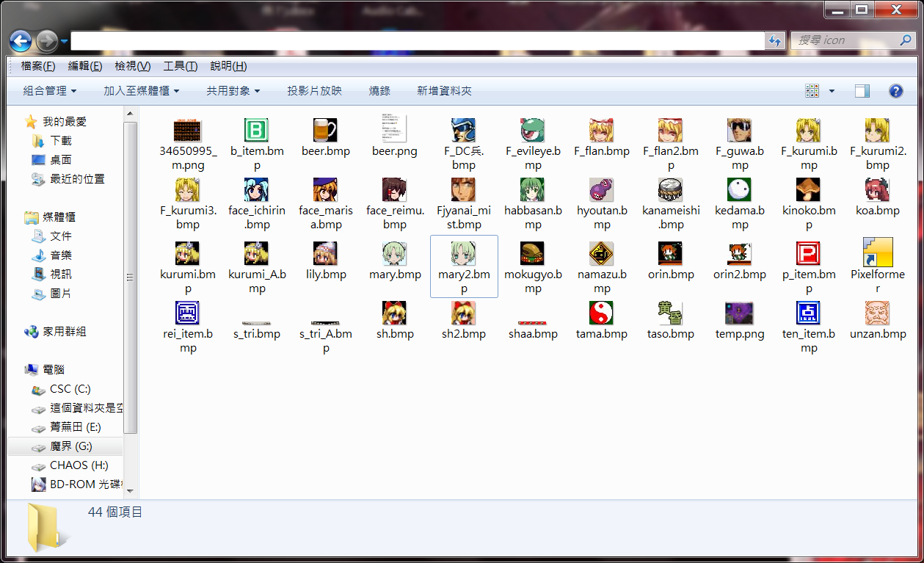
Task: Click the help question mark icon
Action: pos(895,91)
